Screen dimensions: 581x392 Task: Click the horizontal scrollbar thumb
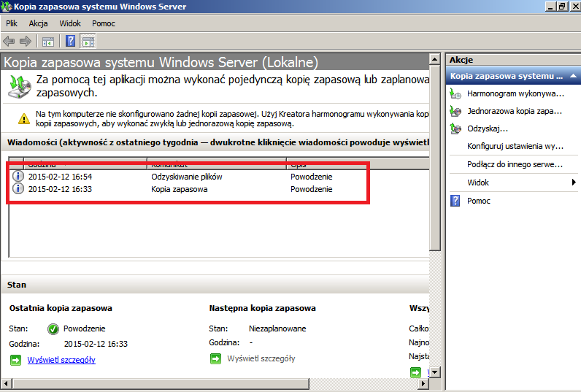pos(161,383)
